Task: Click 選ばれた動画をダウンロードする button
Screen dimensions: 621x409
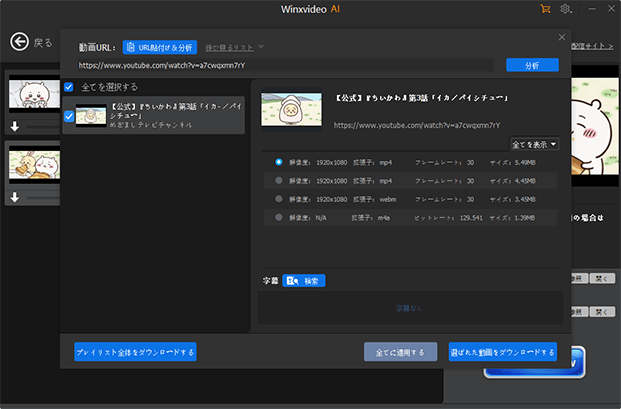Action: click(503, 352)
